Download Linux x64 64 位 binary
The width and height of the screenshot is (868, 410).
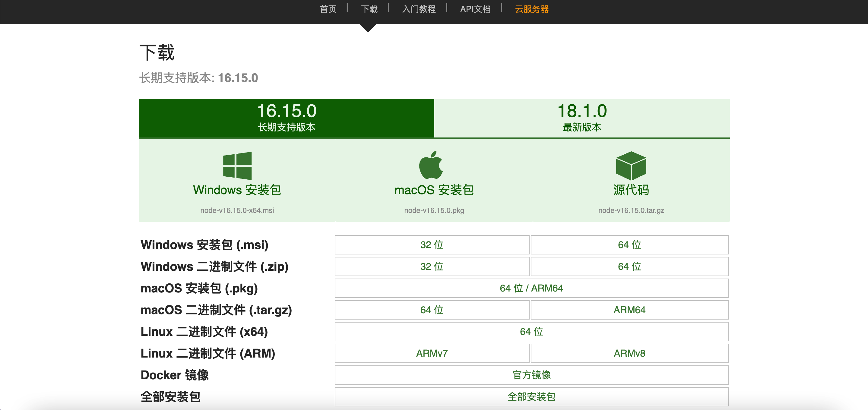531,332
